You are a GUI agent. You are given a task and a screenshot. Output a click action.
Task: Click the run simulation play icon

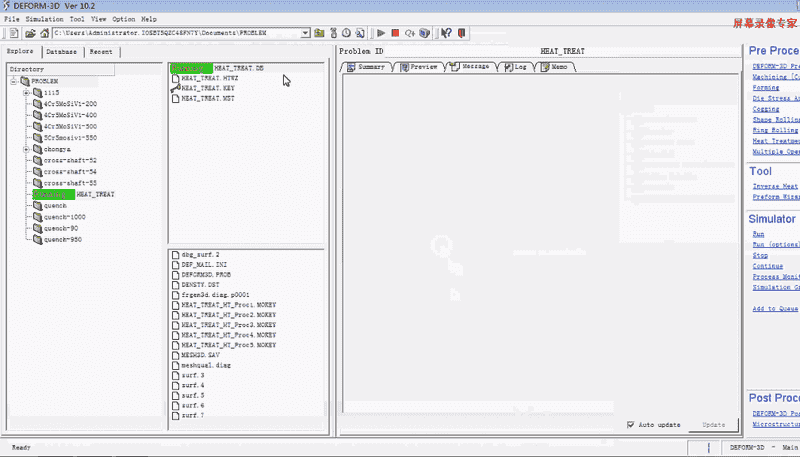pos(381,33)
